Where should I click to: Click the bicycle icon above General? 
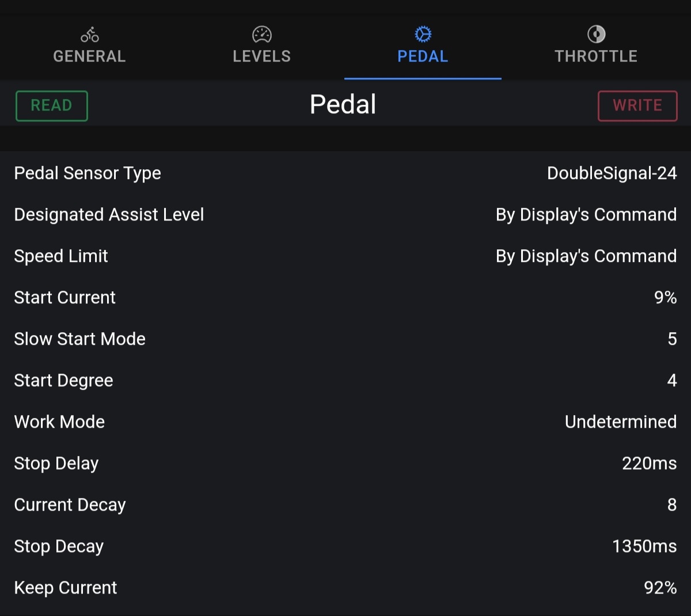[89, 35]
